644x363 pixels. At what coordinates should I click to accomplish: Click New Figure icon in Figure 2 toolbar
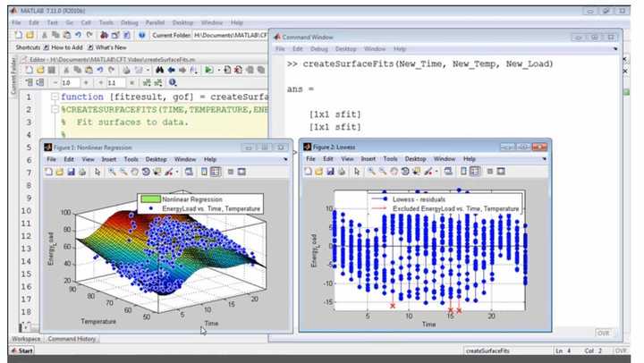pos(308,172)
